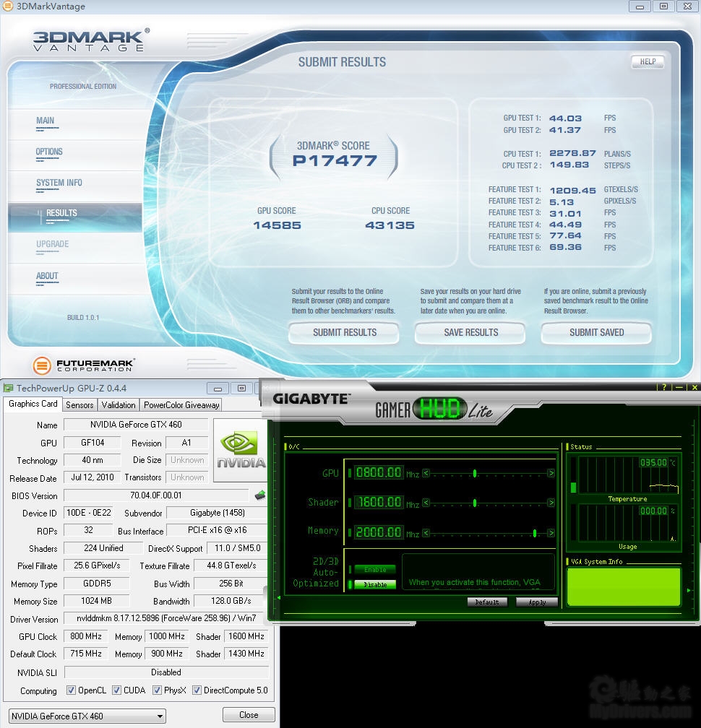Increase Shader clock with right arrow
The width and height of the screenshot is (701, 728).
point(551,503)
